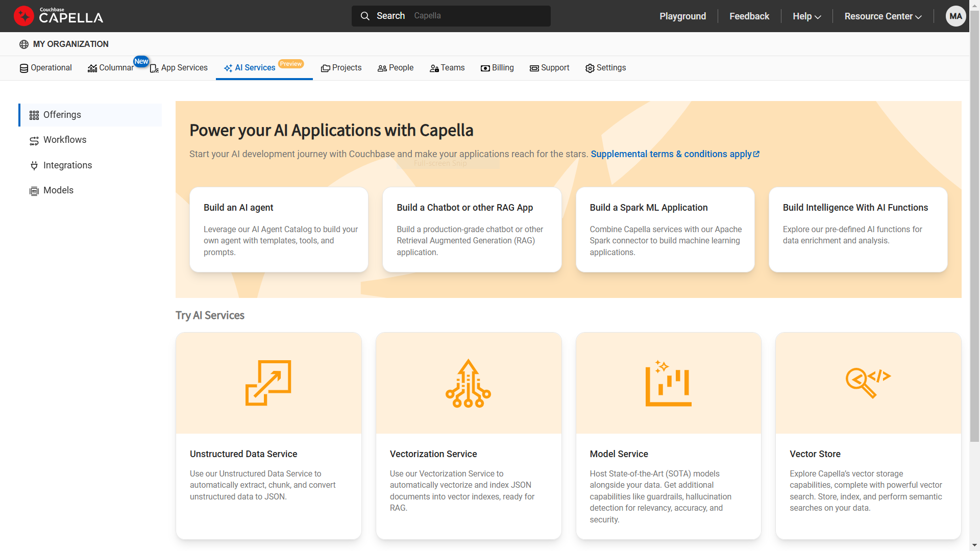Screen dimensions: 980x551
Task: Open the Model Service card title
Action: [x=619, y=454]
